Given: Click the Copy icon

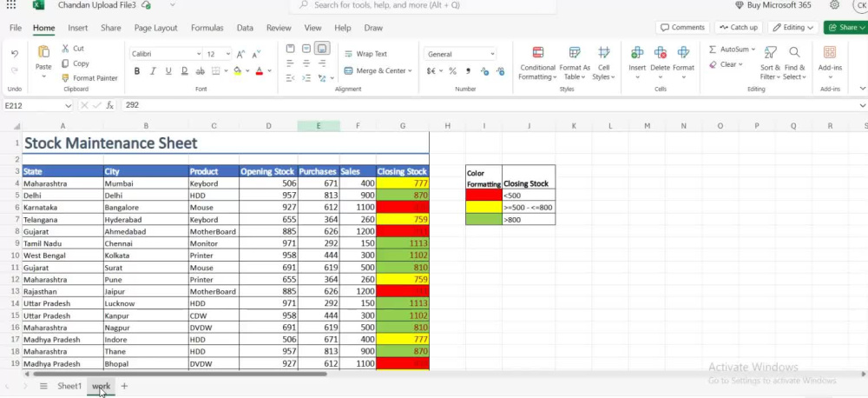Looking at the screenshot, I should [x=65, y=63].
